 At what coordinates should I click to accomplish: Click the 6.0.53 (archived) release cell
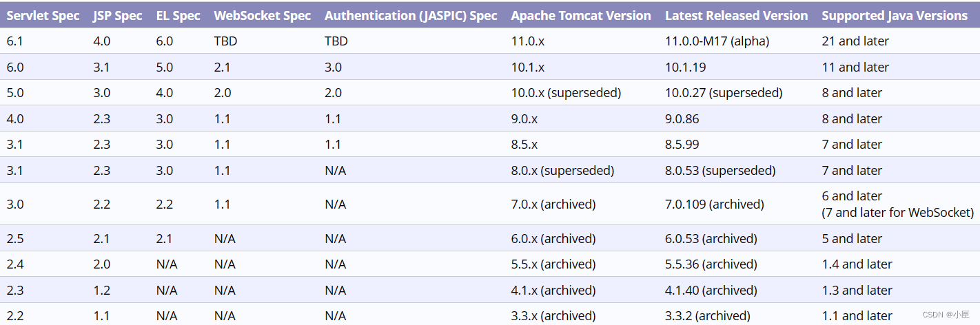[711, 239]
